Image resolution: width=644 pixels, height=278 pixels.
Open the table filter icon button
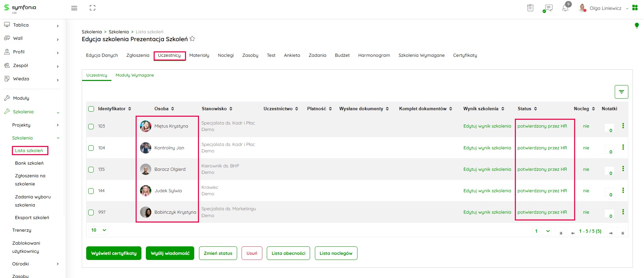(621, 92)
